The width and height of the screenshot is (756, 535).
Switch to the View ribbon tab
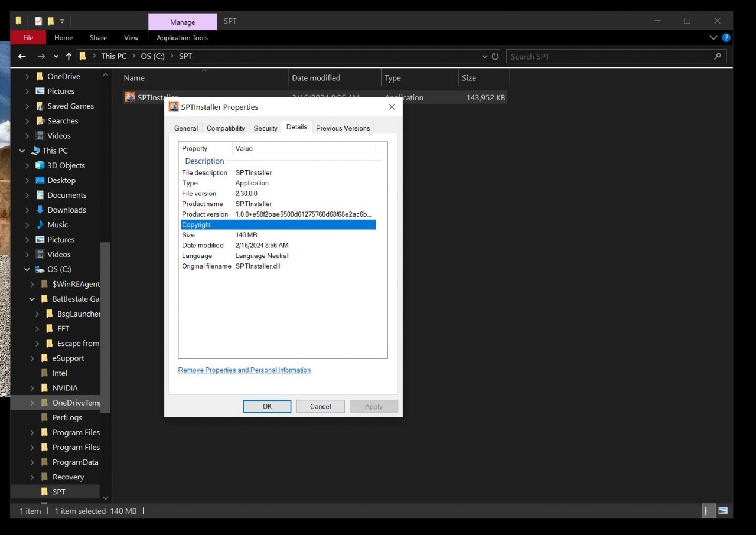tap(131, 38)
